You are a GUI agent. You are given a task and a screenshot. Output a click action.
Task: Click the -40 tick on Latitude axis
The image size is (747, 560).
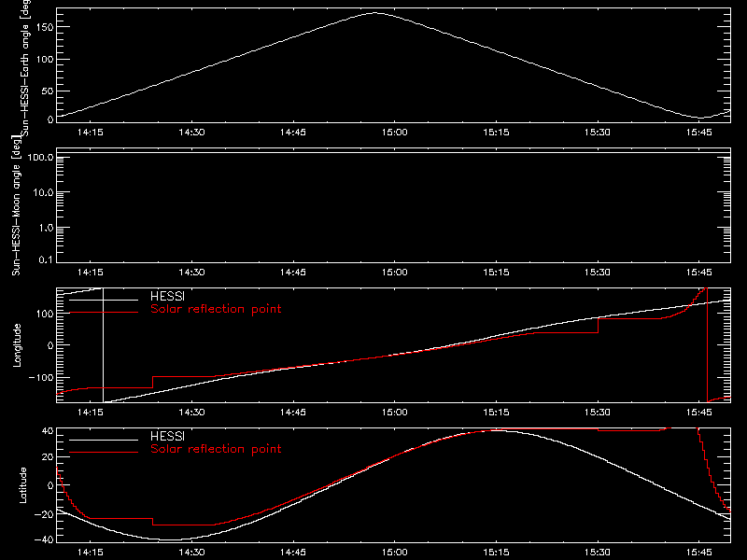(x=44, y=539)
